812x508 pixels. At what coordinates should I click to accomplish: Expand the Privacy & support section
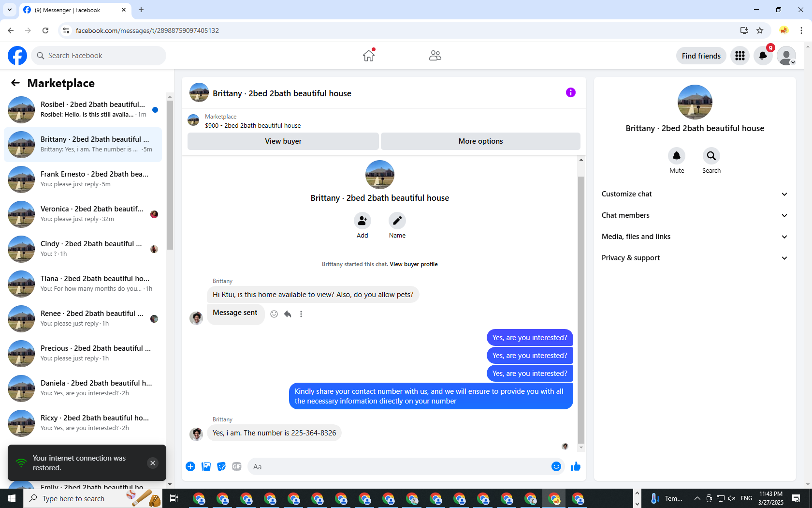pyautogui.click(x=695, y=258)
